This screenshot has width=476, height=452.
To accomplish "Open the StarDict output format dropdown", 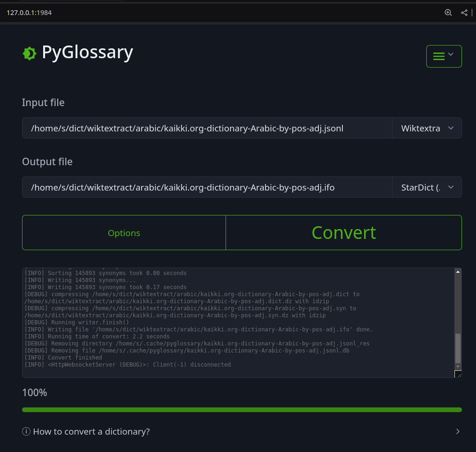I will point(427,187).
